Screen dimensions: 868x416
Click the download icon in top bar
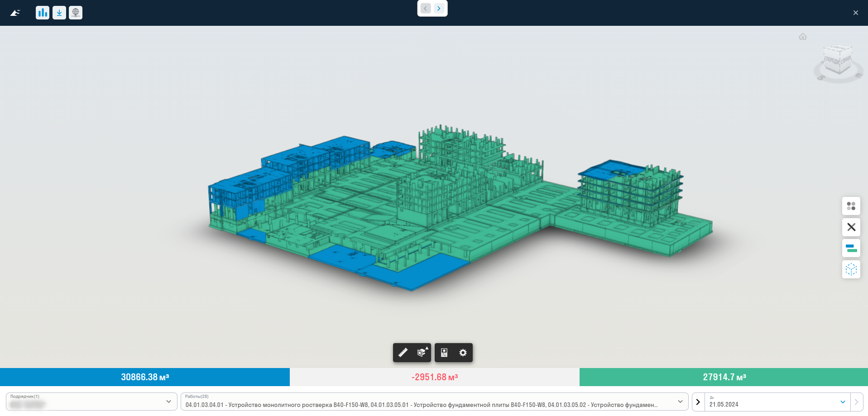[x=59, y=13]
